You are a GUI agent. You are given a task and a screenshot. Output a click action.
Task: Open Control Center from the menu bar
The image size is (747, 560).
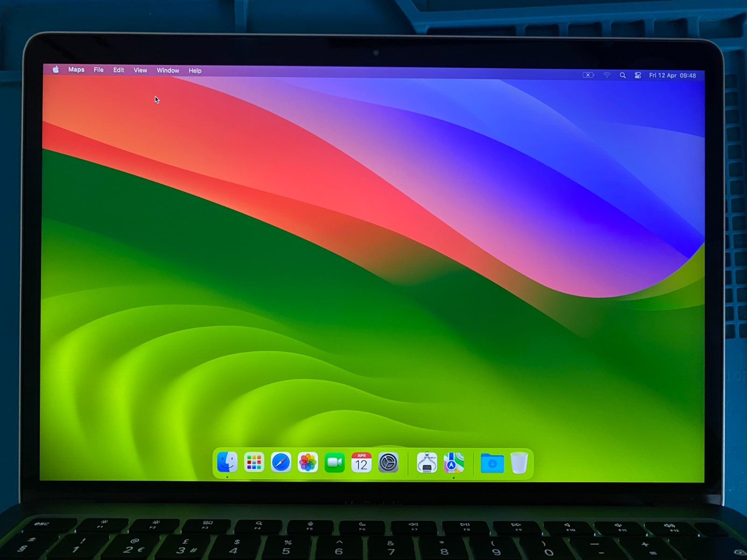pos(638,75)
